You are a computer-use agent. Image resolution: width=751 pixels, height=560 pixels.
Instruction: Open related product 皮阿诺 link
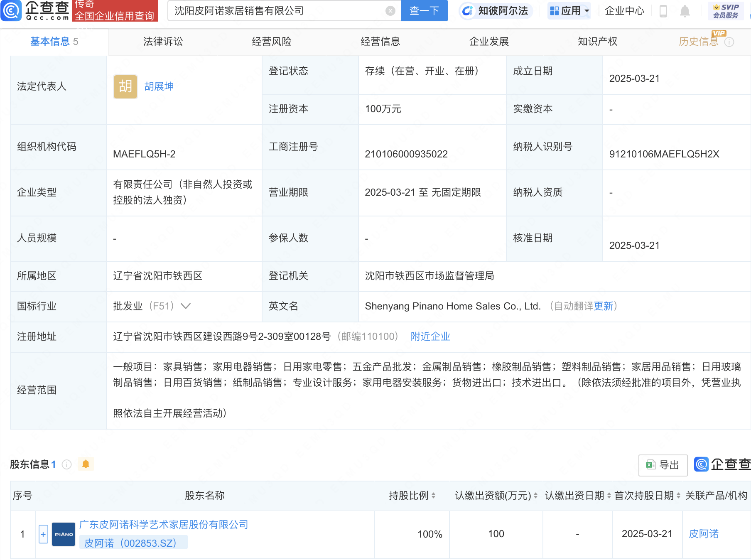(704, 534)
